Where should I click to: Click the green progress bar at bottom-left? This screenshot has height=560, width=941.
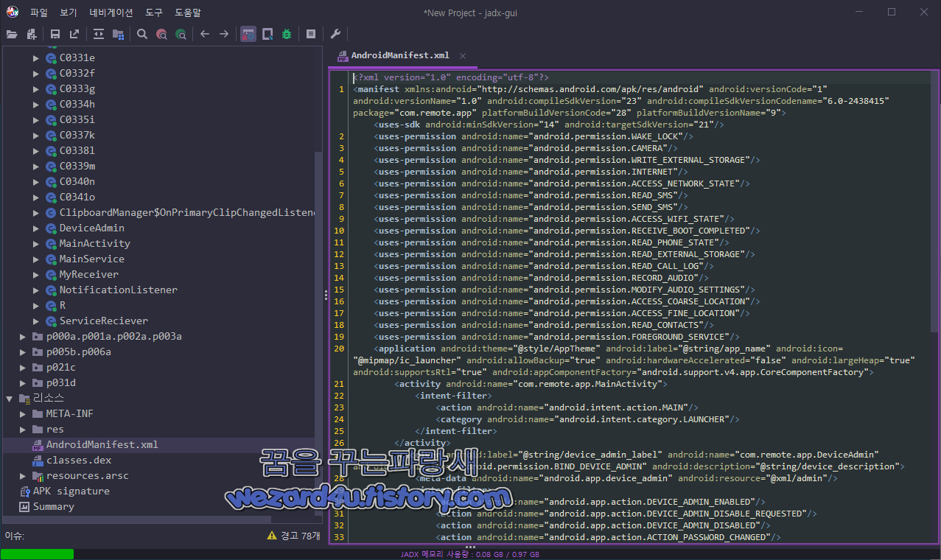pyautogui.click(x=37, y=554)
